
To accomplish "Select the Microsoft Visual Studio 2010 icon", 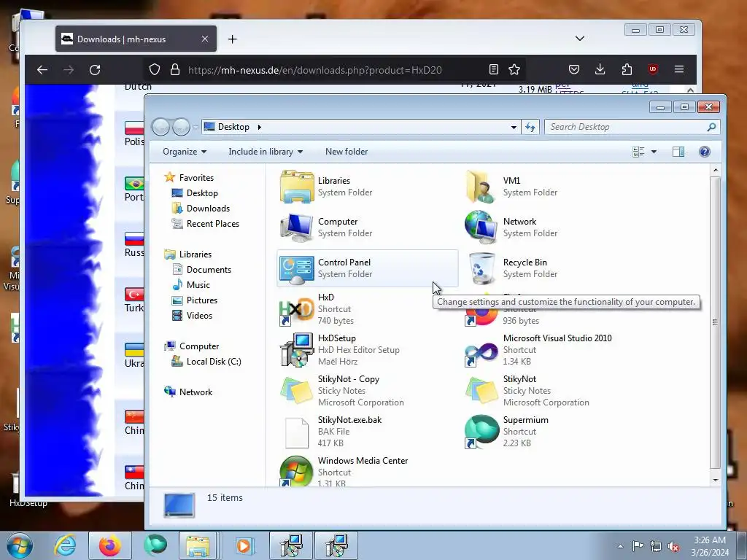I will click(481, 354).
